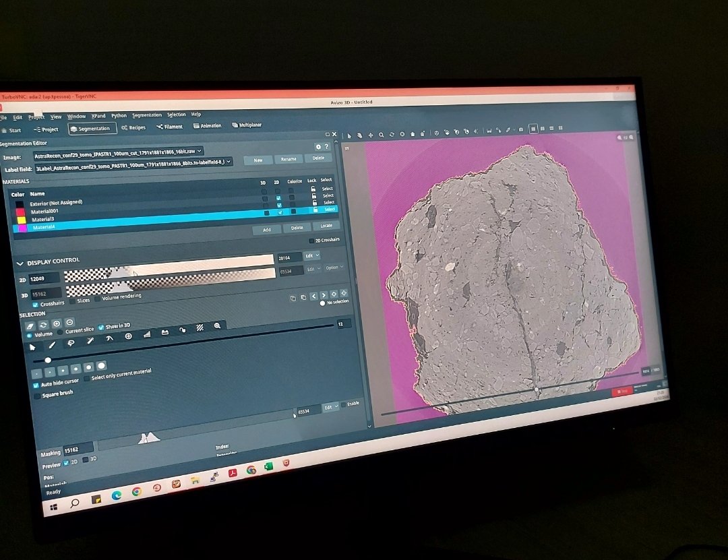Switch to the Multiplanar workroom tab
Viewport: 728px width, 560px height.
tap(247, 125)
